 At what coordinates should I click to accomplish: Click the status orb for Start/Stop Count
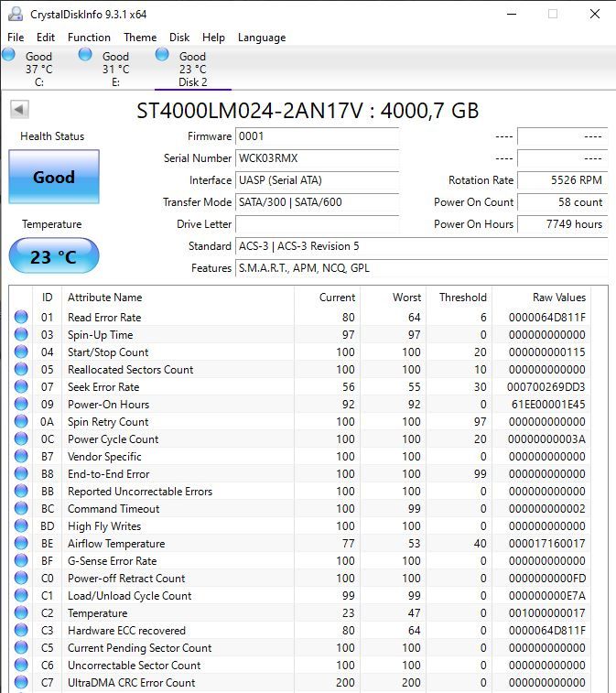(21, 352)
